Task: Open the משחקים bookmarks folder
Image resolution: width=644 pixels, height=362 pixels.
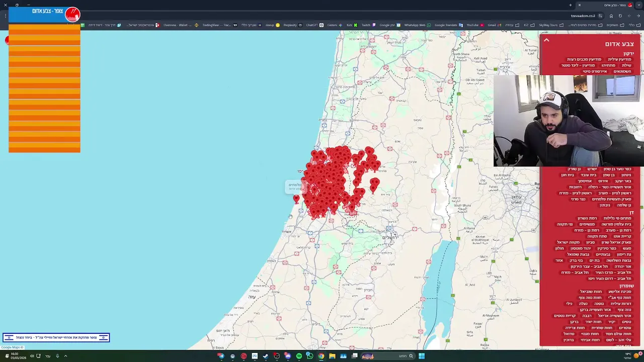Action: coord(616,25)
